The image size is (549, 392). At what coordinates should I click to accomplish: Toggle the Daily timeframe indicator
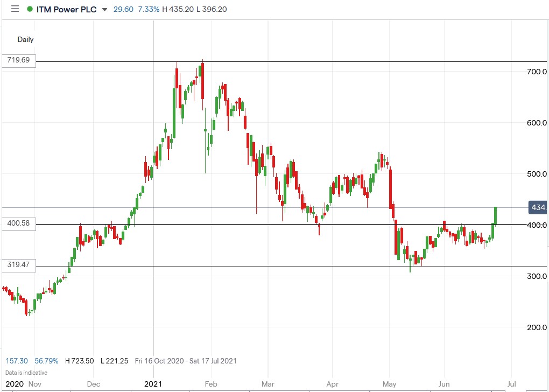(x=25, y=39)
